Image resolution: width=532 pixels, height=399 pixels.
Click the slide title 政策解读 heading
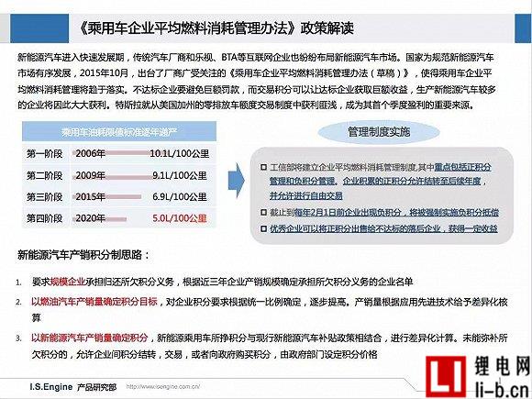(x=216, y=28)
